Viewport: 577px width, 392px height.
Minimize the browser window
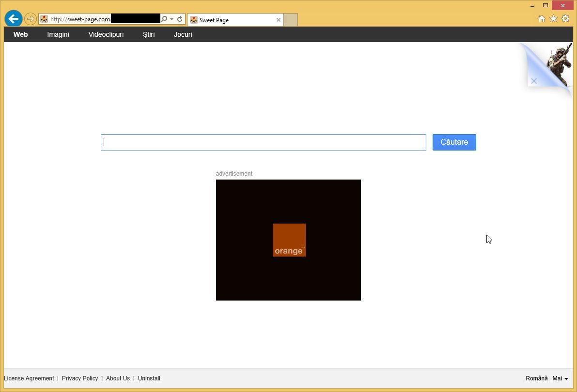(x=532, y=5)
